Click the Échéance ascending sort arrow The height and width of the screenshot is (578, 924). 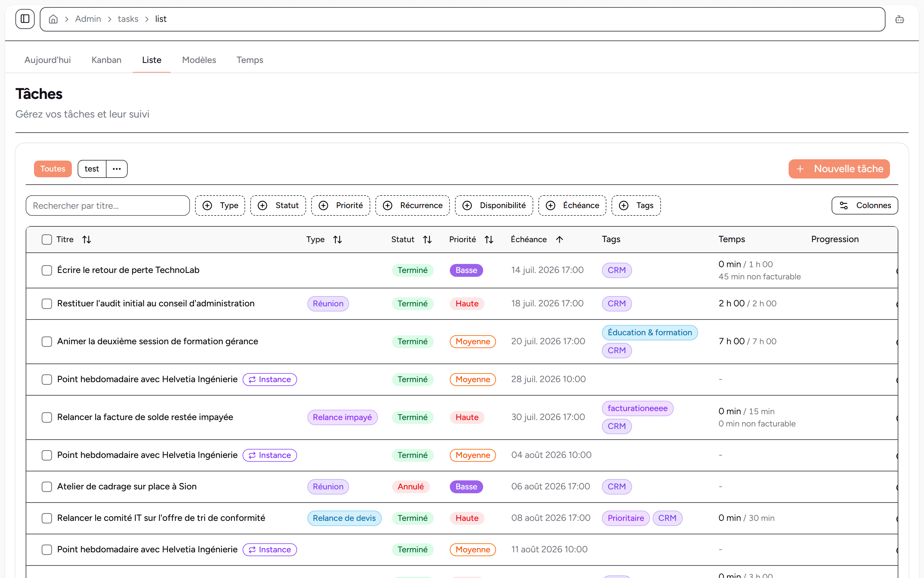560,240
